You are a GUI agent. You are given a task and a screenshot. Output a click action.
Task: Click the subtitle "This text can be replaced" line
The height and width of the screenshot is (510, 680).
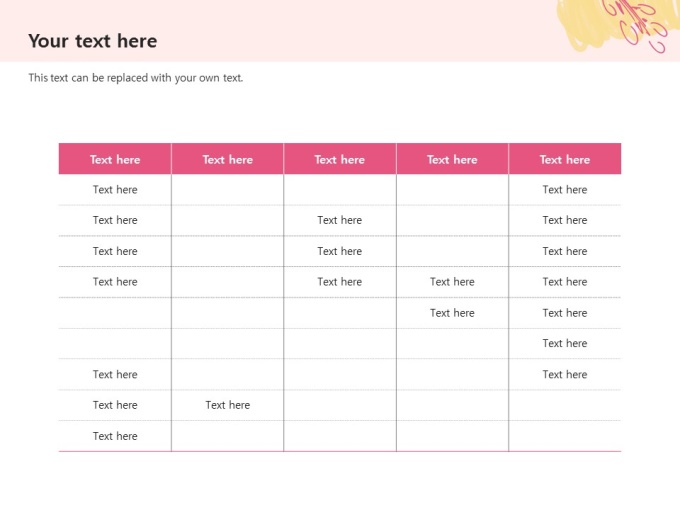click(x=136, y=78)
